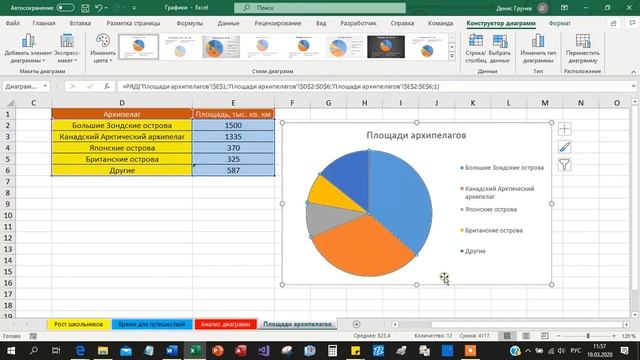This screenshot has height=360, width=640.
Task: Open the Undo history dropdown arrow
Action: point(107,8)
